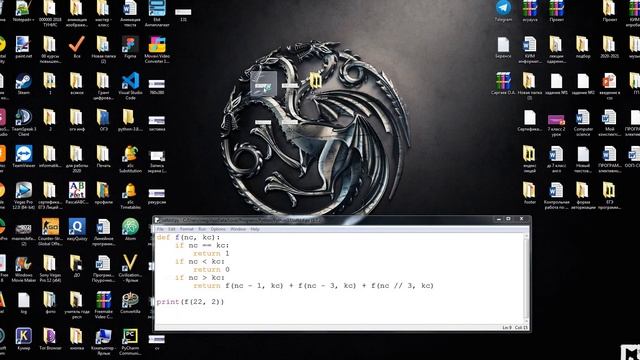The image size is (640, 360).
Task: Open the Computer science Word document
Action: [x=583, y=123]
